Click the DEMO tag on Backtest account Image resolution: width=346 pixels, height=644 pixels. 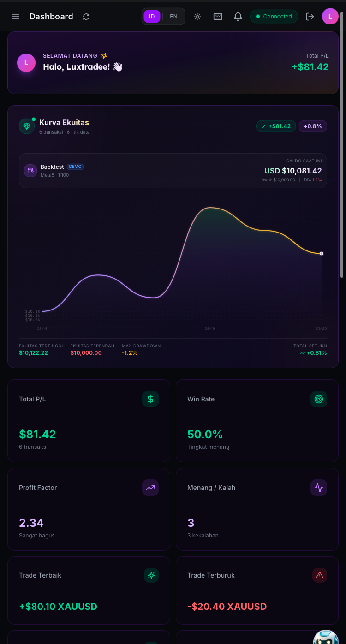pos(75,167)
